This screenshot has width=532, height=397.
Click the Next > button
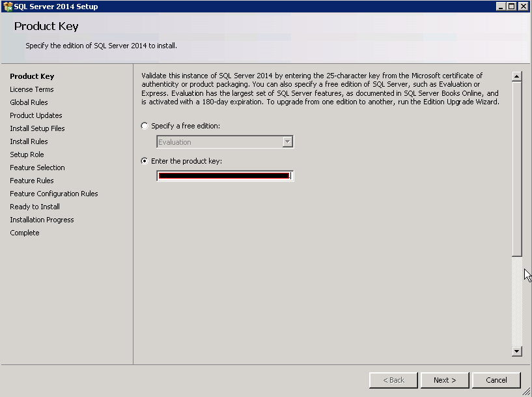point(445,380)
